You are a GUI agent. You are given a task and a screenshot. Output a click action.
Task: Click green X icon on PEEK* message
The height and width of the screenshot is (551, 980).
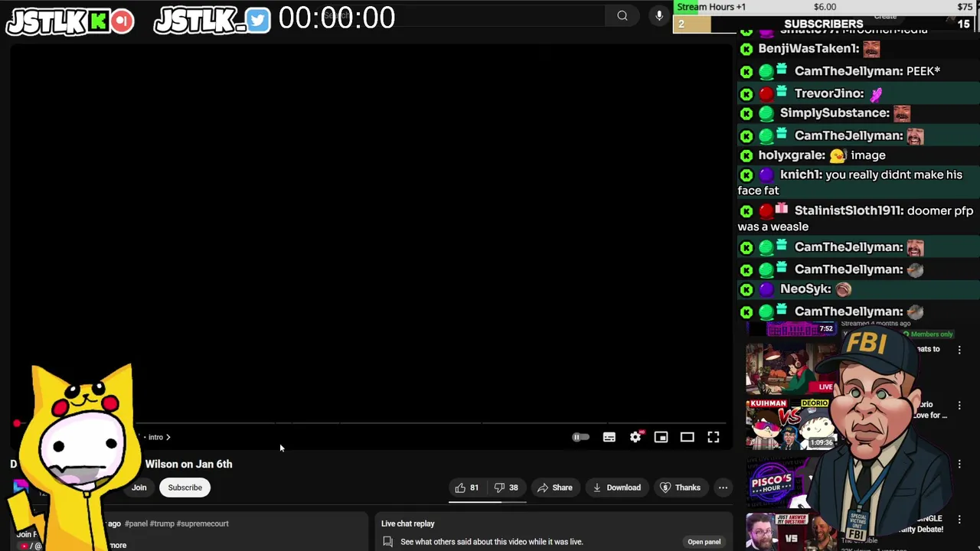click(746, 72)
